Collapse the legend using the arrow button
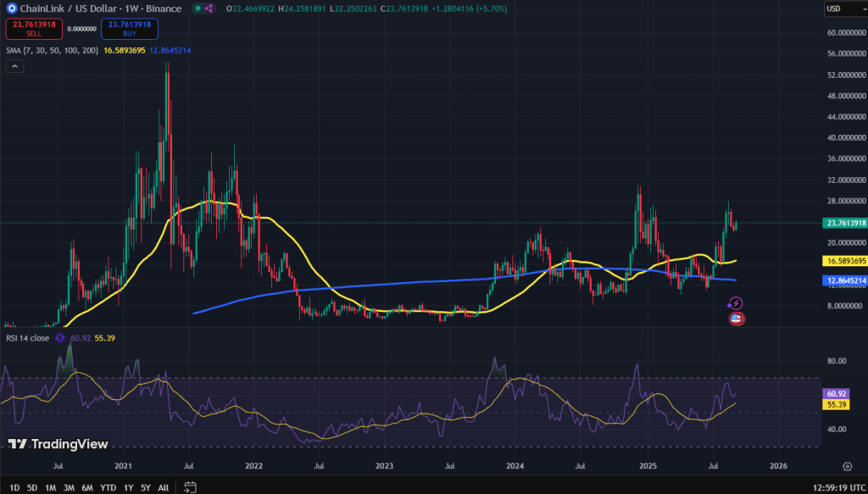This screenshot has height=494, width=868. click(14, 65)
